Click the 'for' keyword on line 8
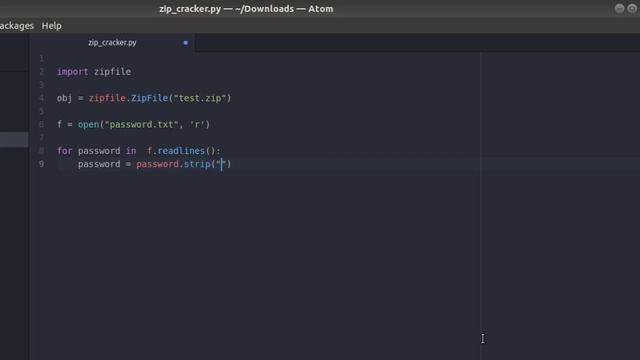640x360 pixels. (x=64, y=151)
